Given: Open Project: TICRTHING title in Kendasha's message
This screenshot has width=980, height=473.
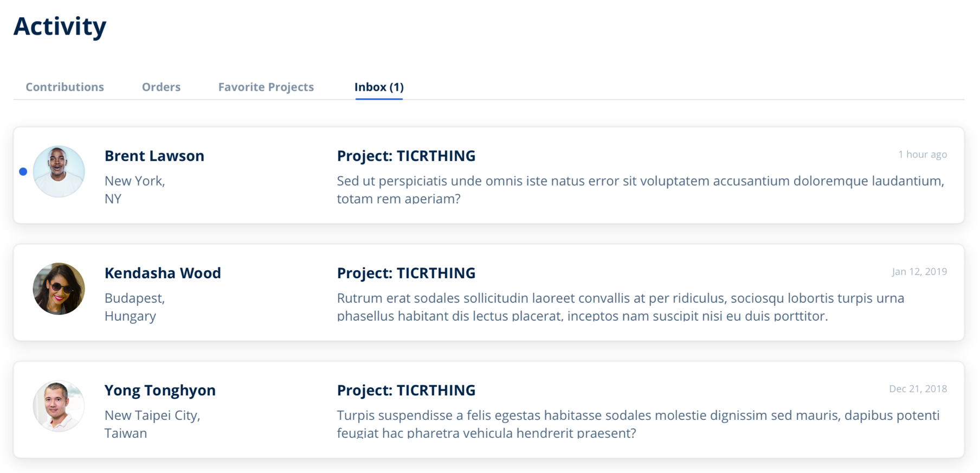Looking at the screenshot, I should point(406,273).
